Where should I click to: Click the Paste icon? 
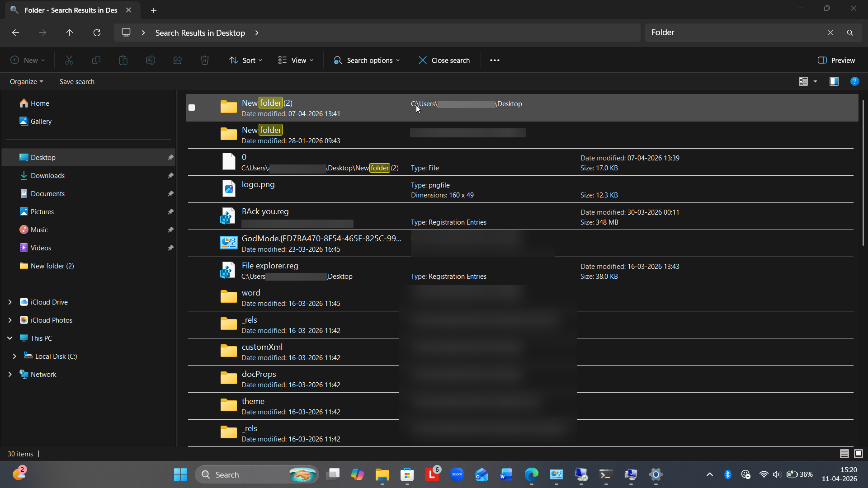point(123,60)
